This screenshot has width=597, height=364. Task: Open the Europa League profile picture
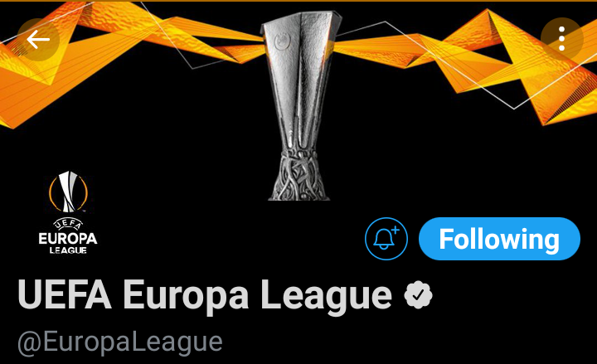pyautogui.click(x=68, y=213)
